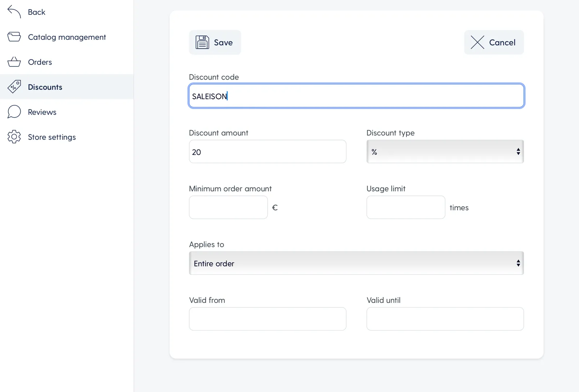Open the Discount type dropdown

click(445, 152)
